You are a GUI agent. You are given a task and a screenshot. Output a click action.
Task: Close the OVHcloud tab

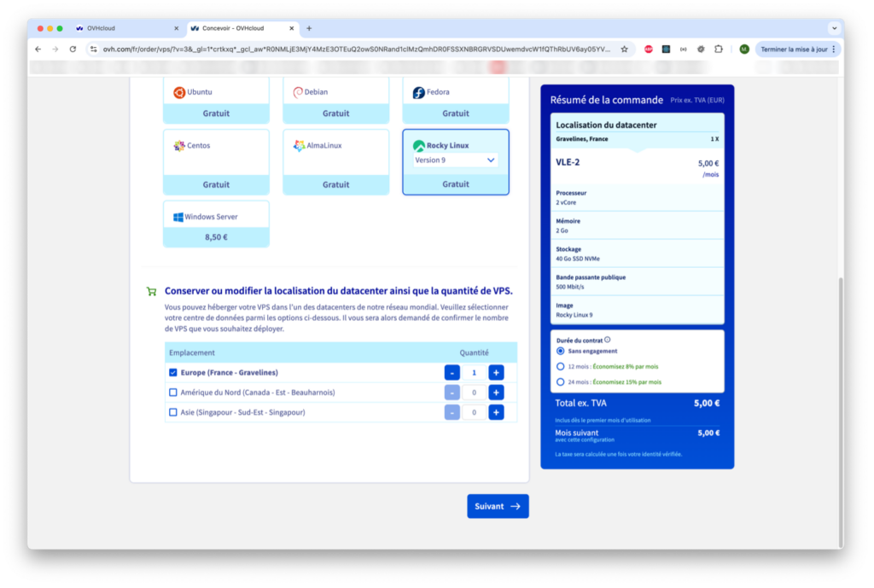point(176,28)
